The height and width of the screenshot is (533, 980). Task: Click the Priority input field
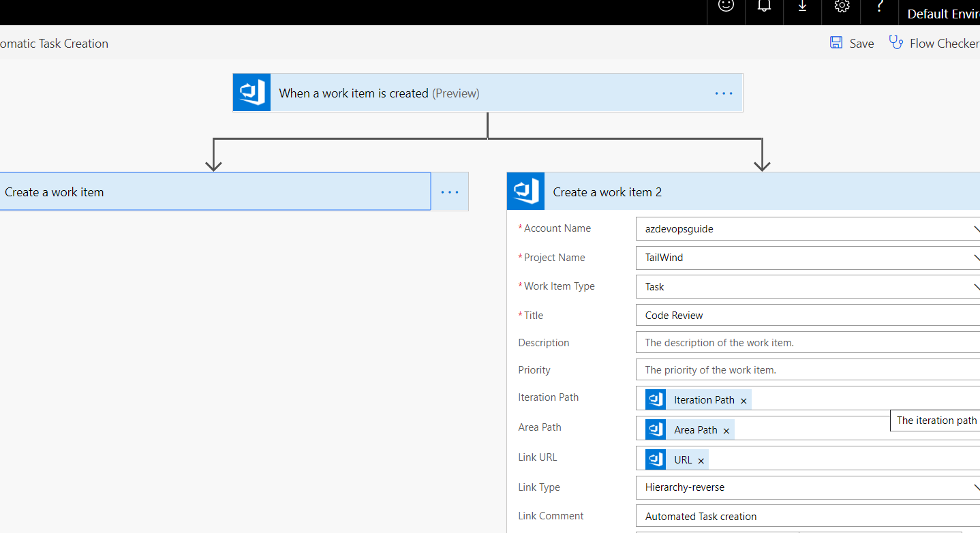pos(808,370)
